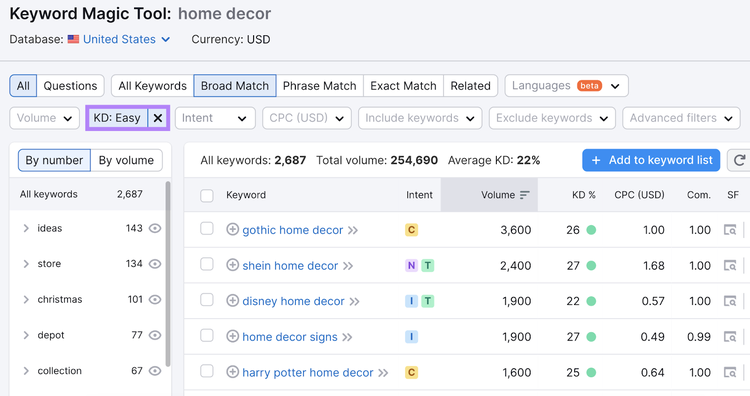This screenshot has height=396, width=750.
Task: Open double-arrow next to home decor signs
Action: coord(347,337)
